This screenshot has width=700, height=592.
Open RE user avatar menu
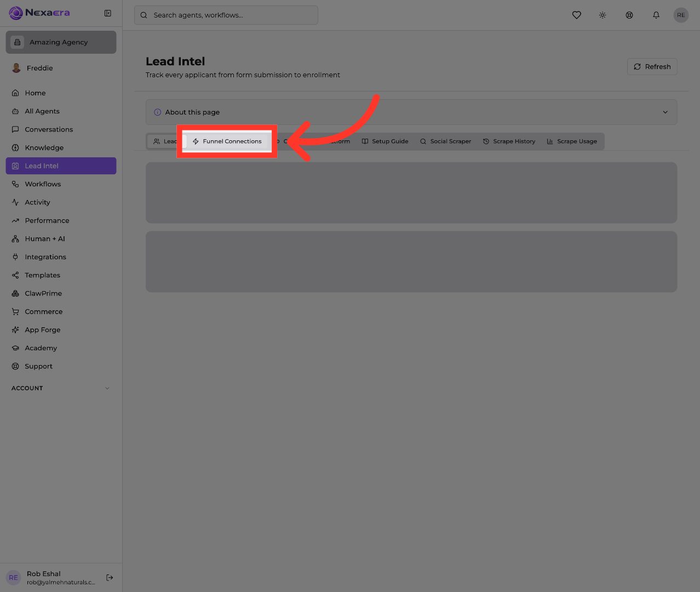(681, 15)
